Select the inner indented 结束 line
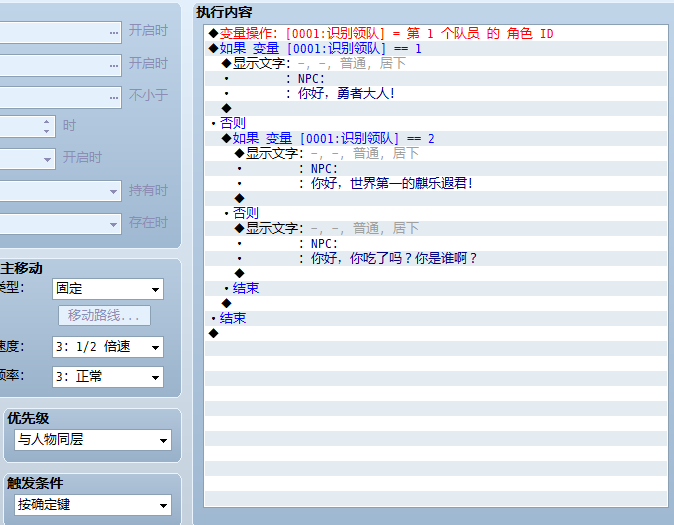Viewport: 674px width, 525px height. (436, 289)
